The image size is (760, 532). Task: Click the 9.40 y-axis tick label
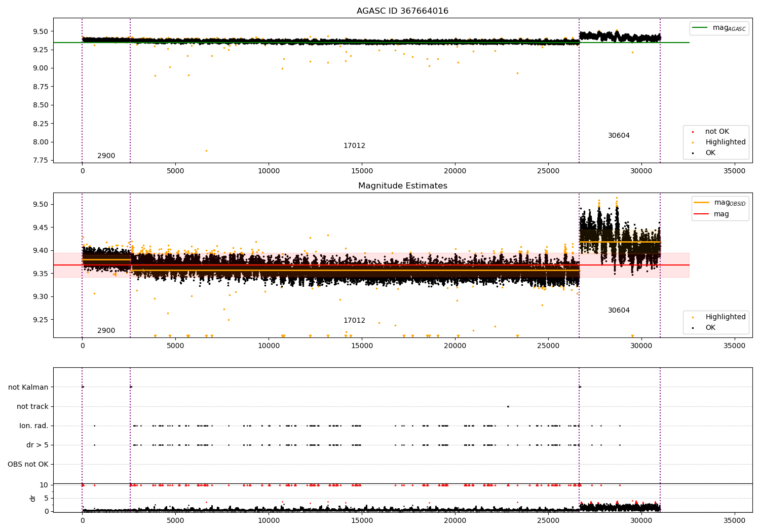click(40, 251)
